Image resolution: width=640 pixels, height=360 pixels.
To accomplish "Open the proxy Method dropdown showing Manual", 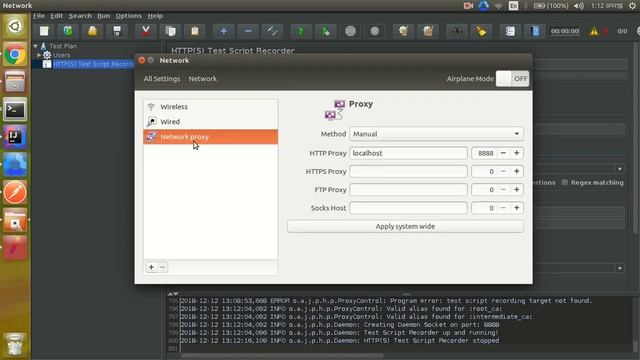I will tap(436, 134).
